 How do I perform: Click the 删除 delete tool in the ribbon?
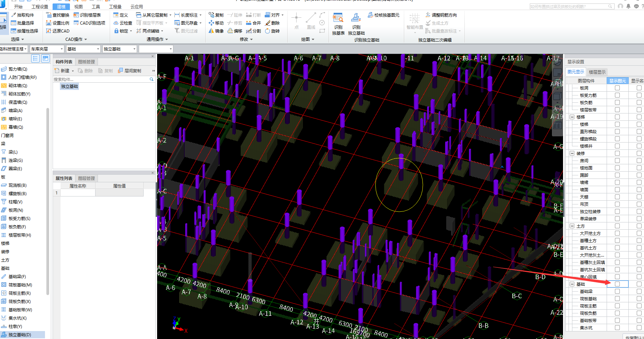pyautogui.click(x=272, y=23)
